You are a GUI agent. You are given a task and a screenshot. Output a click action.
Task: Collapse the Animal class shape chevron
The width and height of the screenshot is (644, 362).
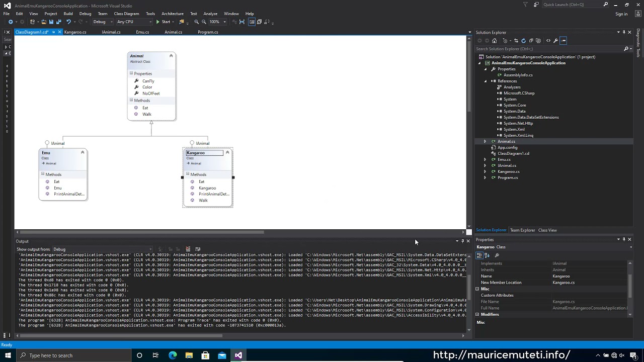click(x=171, y=56)
